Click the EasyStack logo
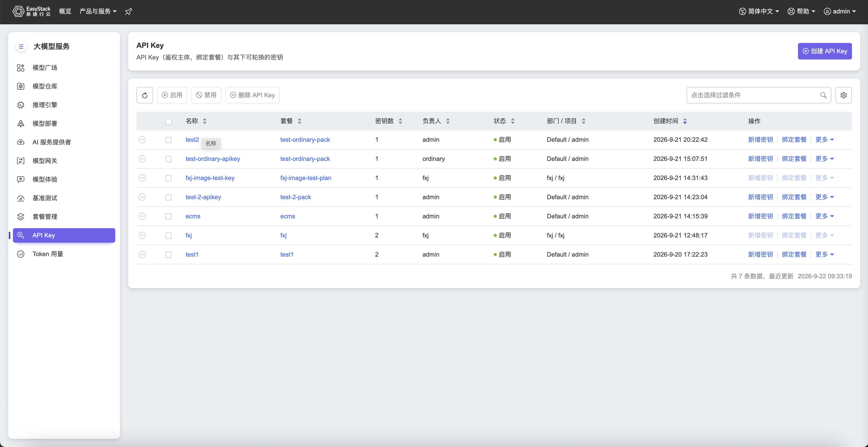This screenshot has height=447, width=868. [31, 11]
